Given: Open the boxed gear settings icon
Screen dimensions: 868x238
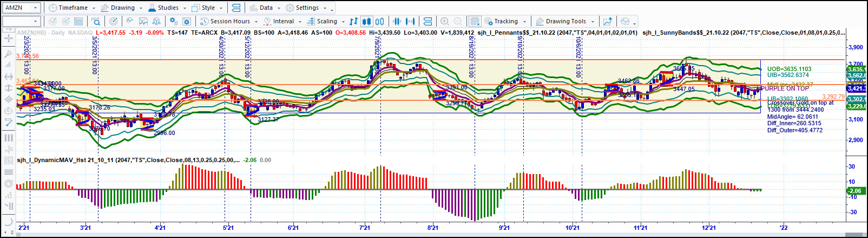Looking at the screenshot, I should [x=187, y=21].
